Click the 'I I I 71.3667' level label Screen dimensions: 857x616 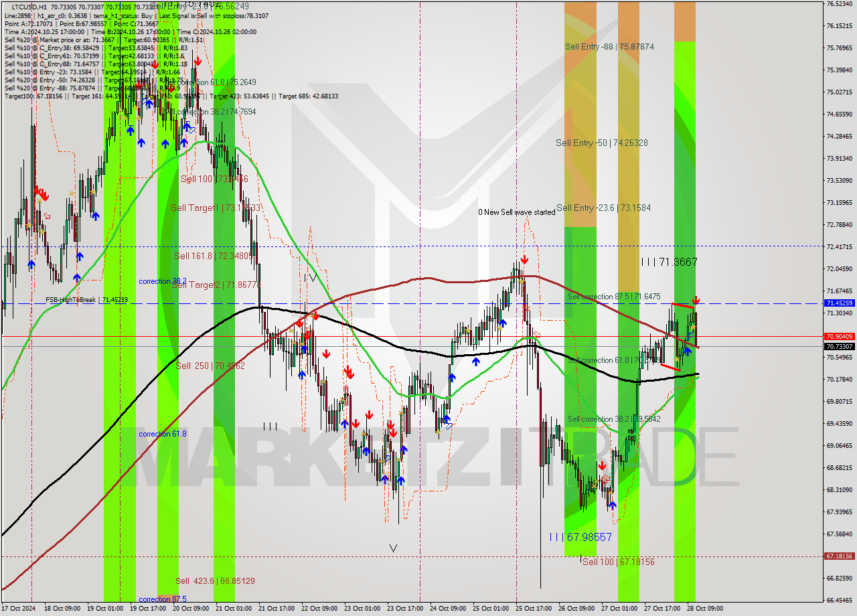(669, 262)
